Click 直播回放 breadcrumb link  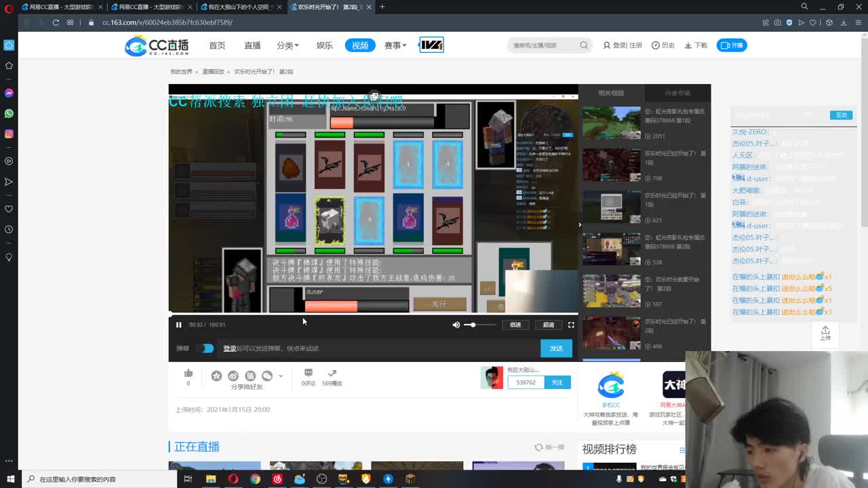point(214,72)
